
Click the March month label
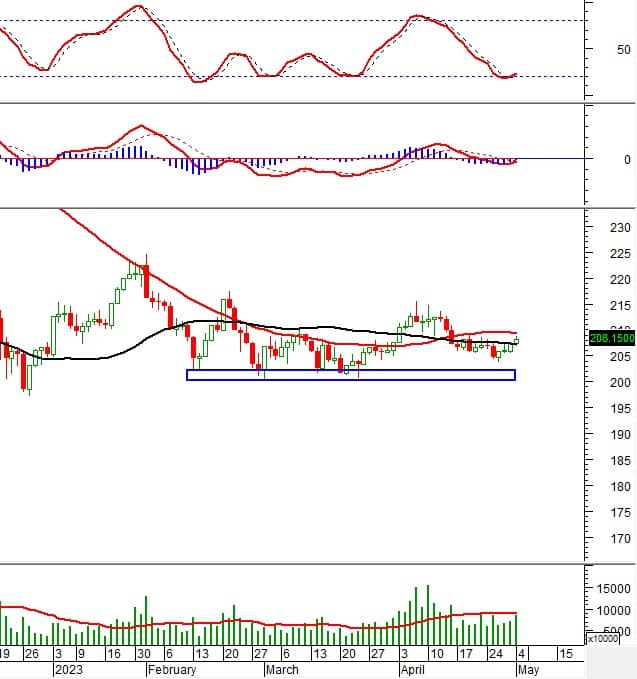[x=282, y=670]
